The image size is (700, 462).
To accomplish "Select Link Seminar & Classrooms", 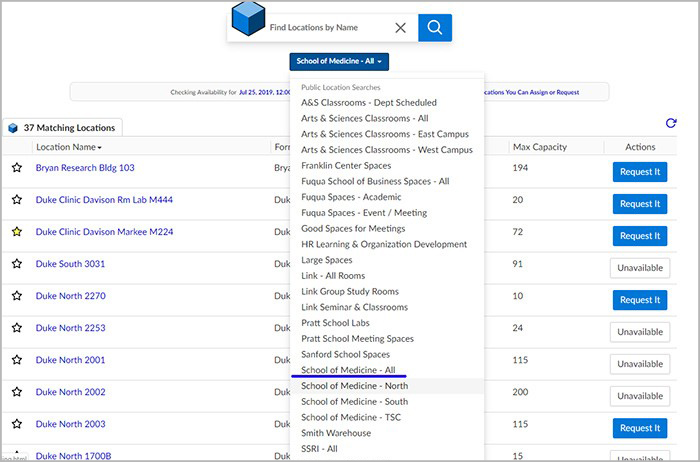I will [x=354, y=307].
